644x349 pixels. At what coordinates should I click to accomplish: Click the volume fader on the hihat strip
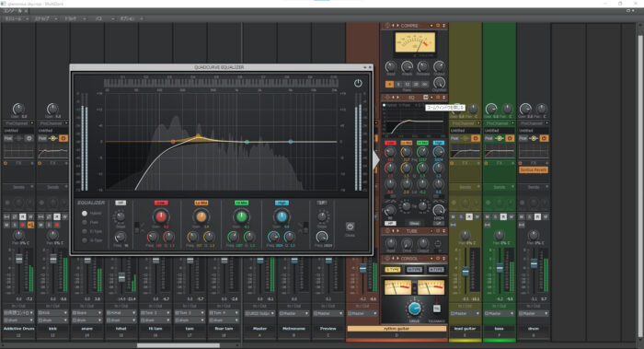[x=121, y=277]
